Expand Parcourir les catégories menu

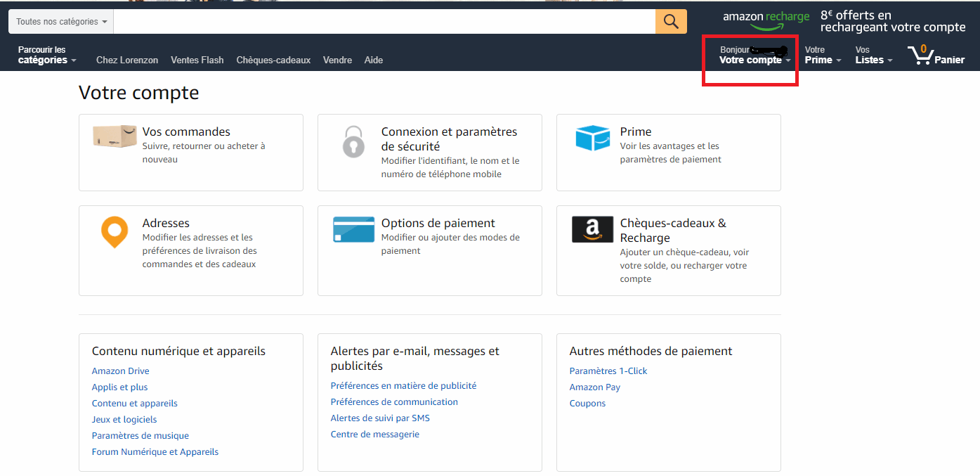coord(47,55)
